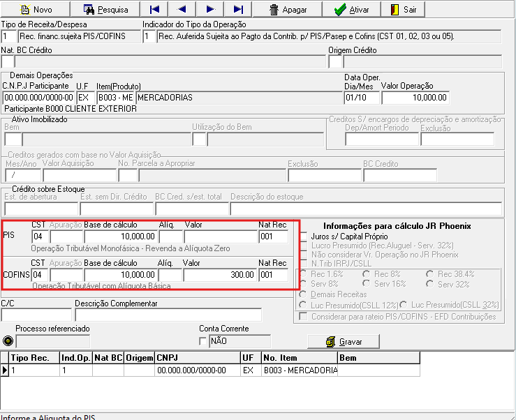Screen dimensions: 516x420
Task: Click C.N.P.J Participante field
Action: [x=38, y=98]
